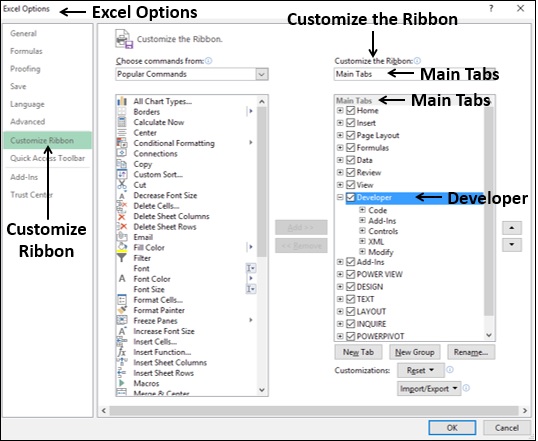Click the Insert Sheet Rows icon

click(x=122, y=373)
